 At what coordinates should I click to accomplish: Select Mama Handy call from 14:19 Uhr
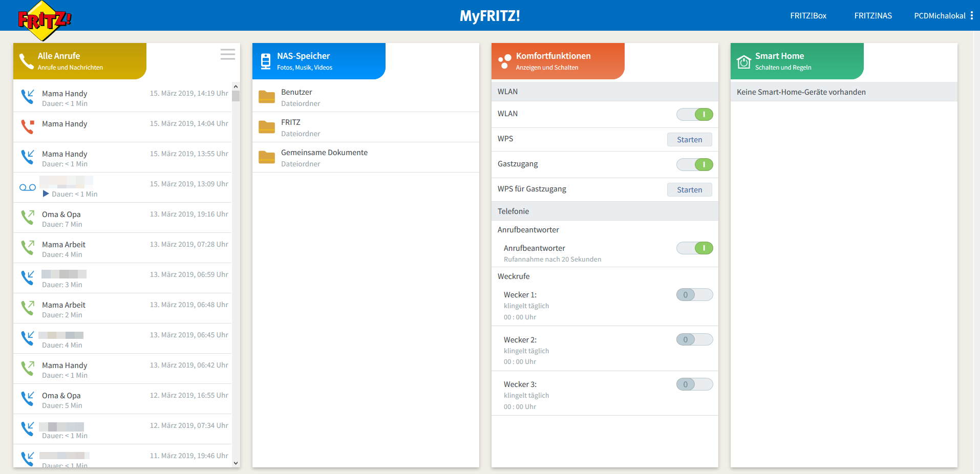[x=123, y=97]
